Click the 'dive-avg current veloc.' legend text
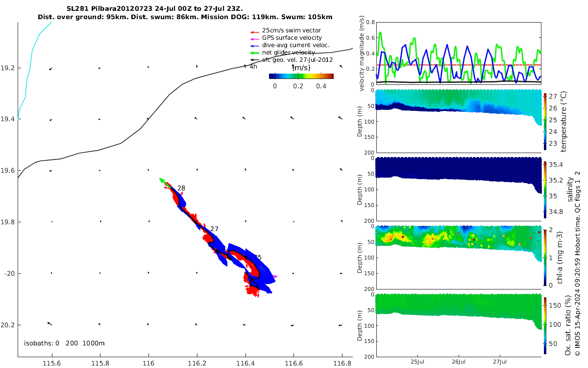This screenshot has height=368, width=588. [296, 45]
